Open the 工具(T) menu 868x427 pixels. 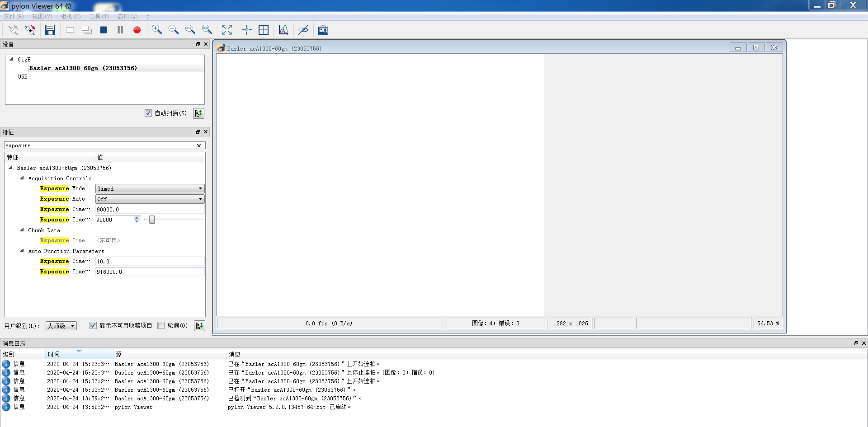[99, 16]
